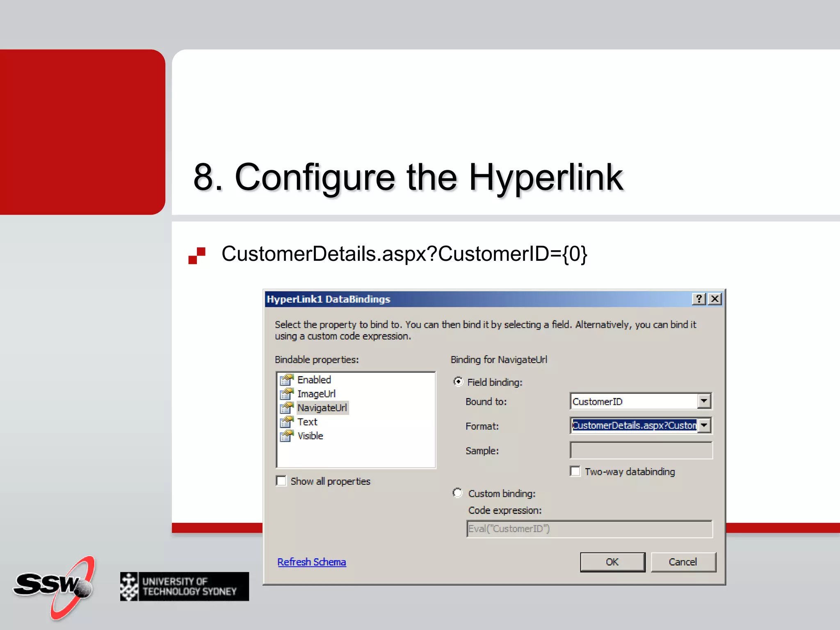
Task: Select Text in bindable properties list
Action: point(307,422)
